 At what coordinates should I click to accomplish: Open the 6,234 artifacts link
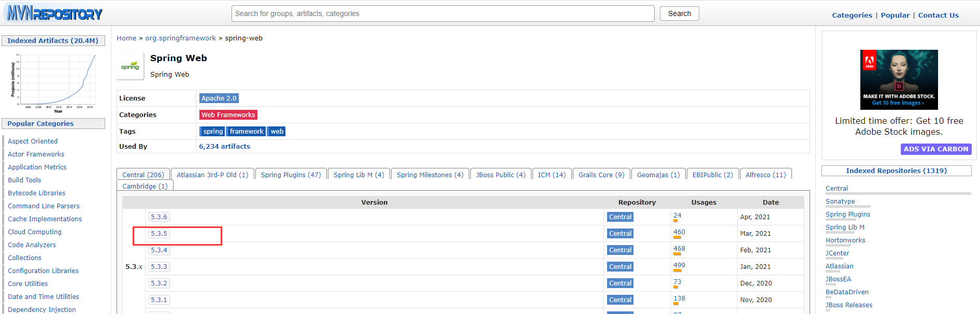(x=224, y=147)
